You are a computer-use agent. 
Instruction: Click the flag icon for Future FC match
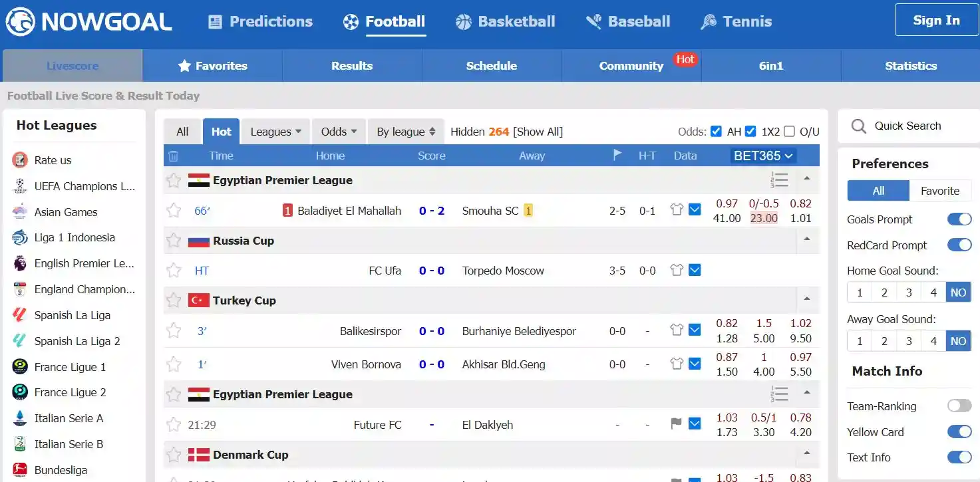click(x=677, y=424)
